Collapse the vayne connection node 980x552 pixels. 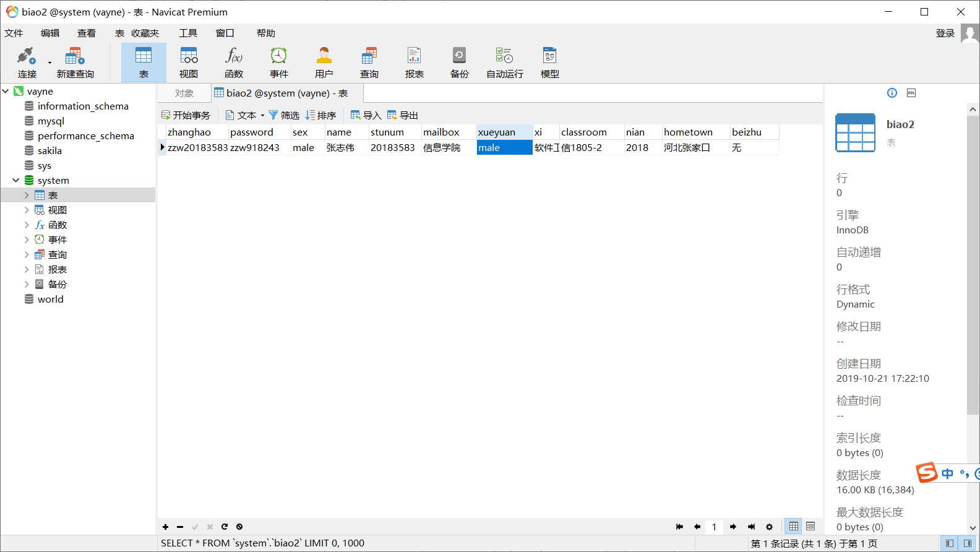pos(6,91)
